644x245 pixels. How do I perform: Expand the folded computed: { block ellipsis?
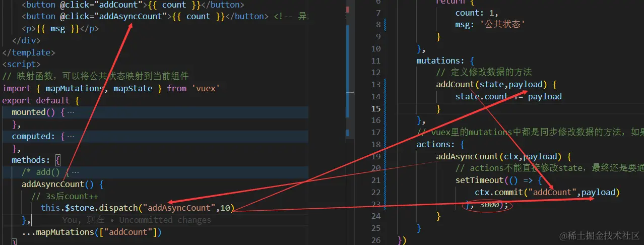[71, 136]
